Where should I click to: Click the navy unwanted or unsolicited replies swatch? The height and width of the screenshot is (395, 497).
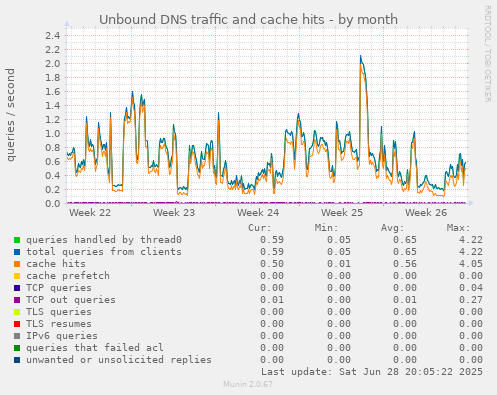(17, 360)
